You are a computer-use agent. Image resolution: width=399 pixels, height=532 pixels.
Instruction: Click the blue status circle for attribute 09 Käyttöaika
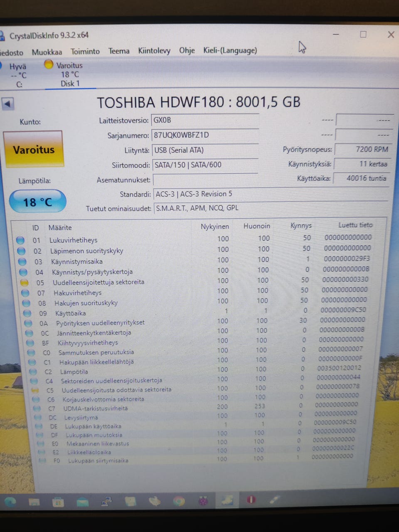[x=27, y=313]
